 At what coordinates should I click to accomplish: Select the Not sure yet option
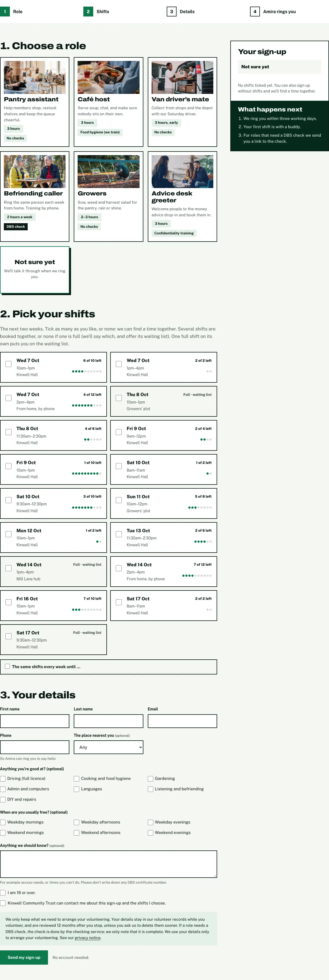[35, 270]
